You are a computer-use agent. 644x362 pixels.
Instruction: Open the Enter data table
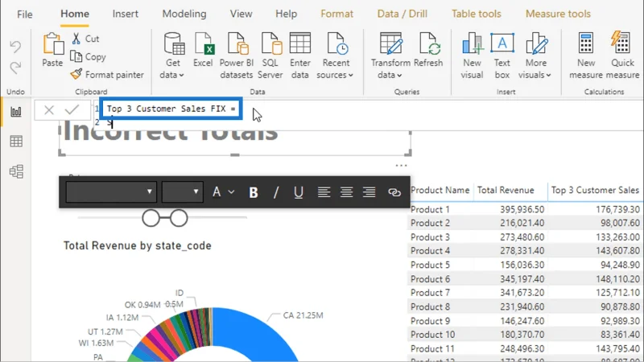coord(299,56)
